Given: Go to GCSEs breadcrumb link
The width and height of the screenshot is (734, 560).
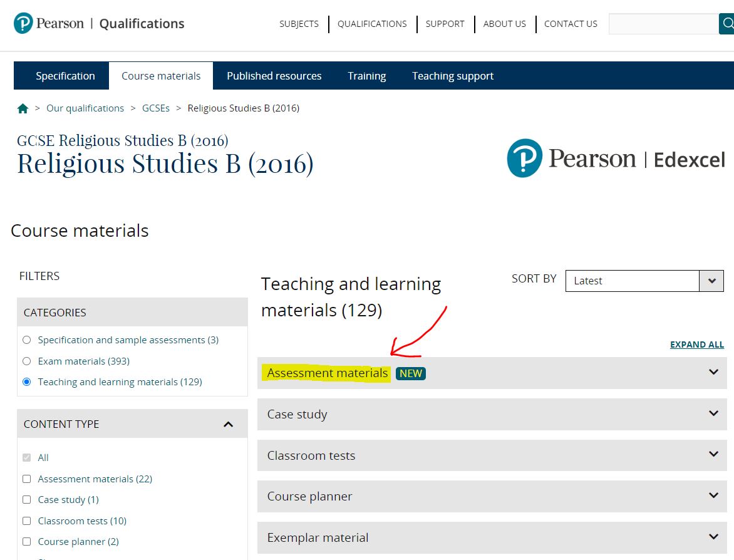Looking at the screenshot, I should (155, 108).
